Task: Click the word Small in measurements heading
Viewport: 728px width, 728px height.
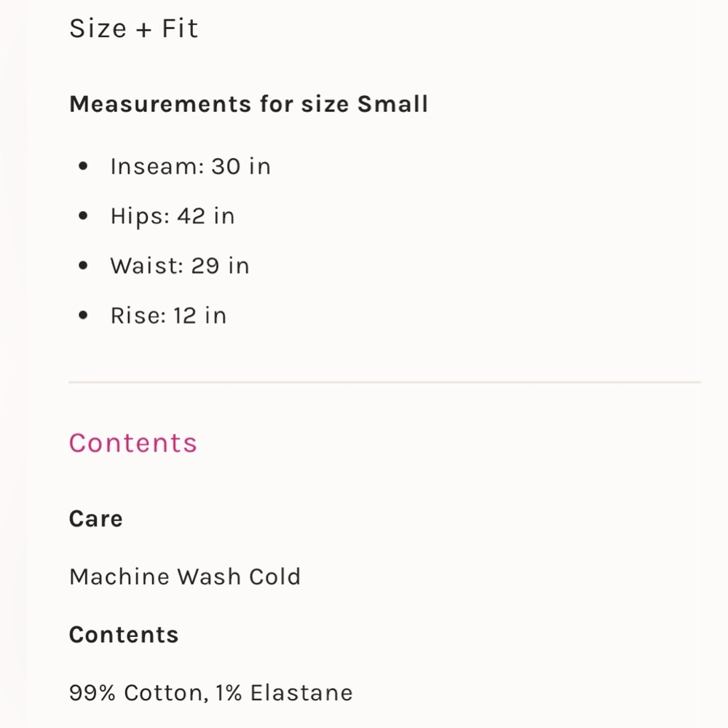Action: 392,104
